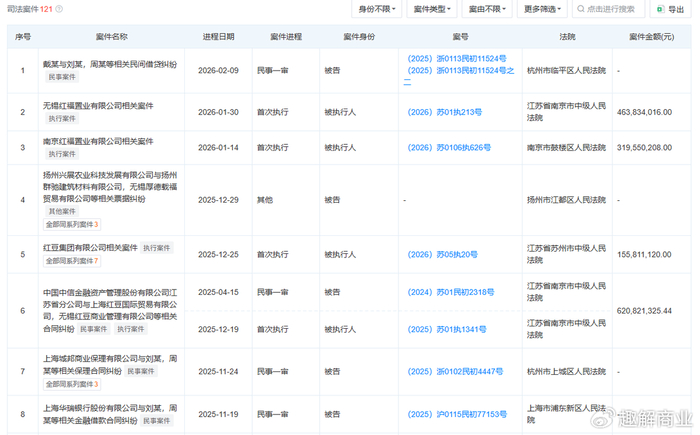Click the 序号 column header
Viewport: 700px width, 435px height.
(x=23, y=37)
